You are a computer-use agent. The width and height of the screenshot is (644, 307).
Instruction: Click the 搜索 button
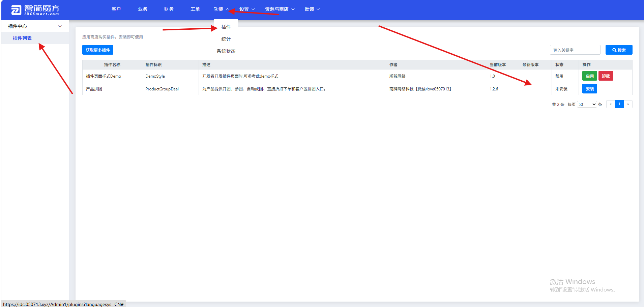point(619,50)
